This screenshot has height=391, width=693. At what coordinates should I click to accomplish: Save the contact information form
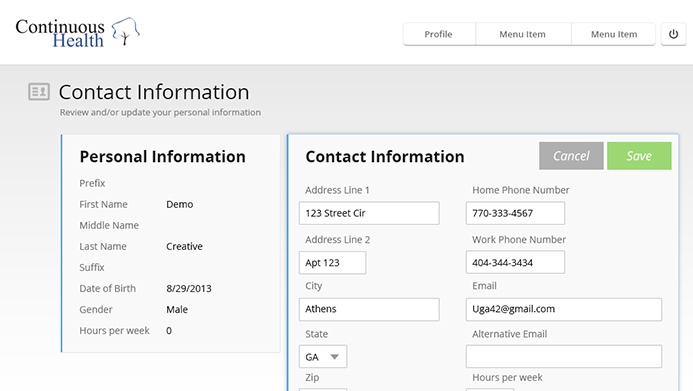639,156
